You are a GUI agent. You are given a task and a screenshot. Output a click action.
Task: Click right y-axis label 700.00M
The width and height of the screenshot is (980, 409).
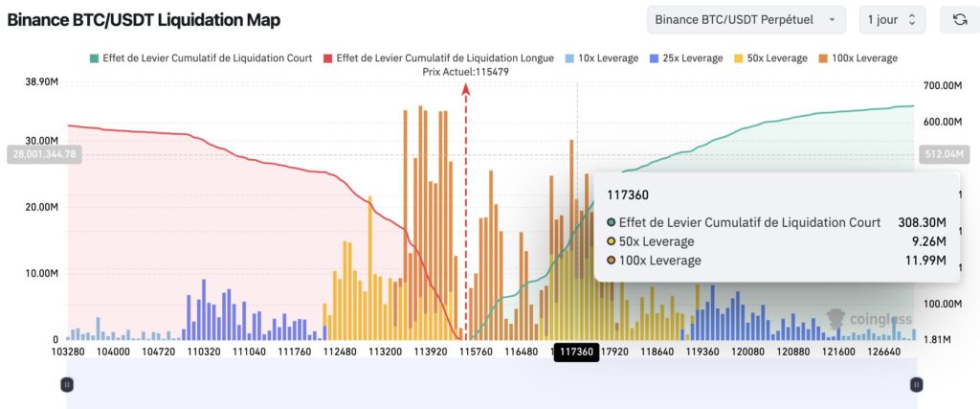944,85
